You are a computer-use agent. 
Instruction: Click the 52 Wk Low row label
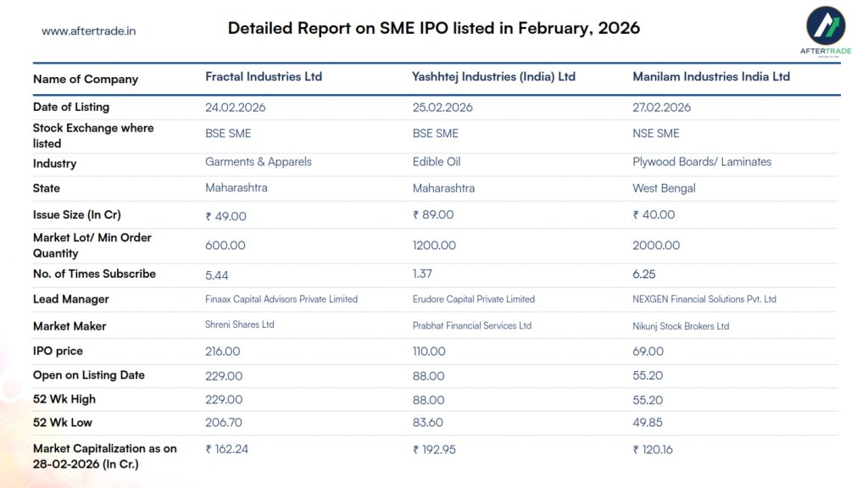[63, 422]
